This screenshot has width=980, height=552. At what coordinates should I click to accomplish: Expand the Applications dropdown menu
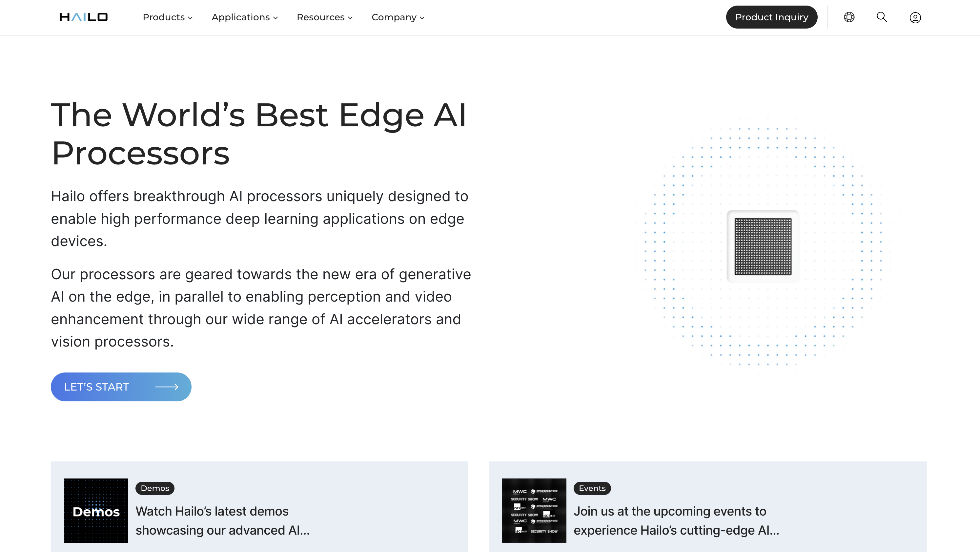[245, 17]
